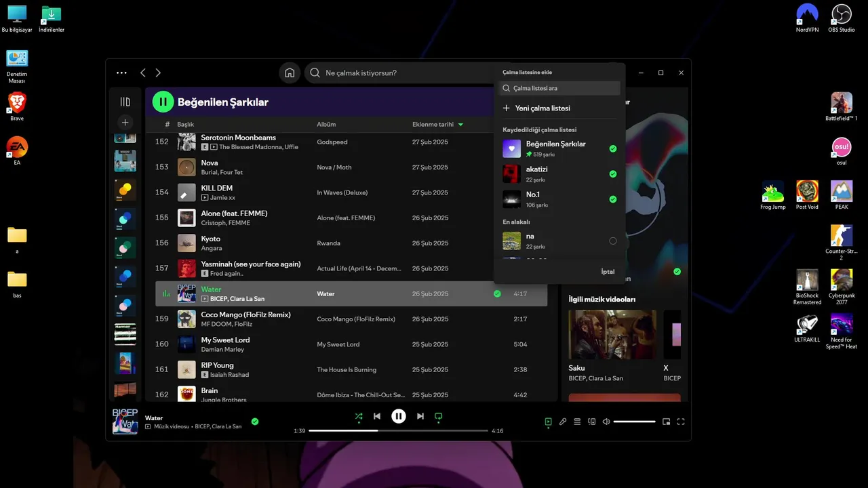Open lyrics microphone icon
The image size is (868, 488).
(563, 422)
